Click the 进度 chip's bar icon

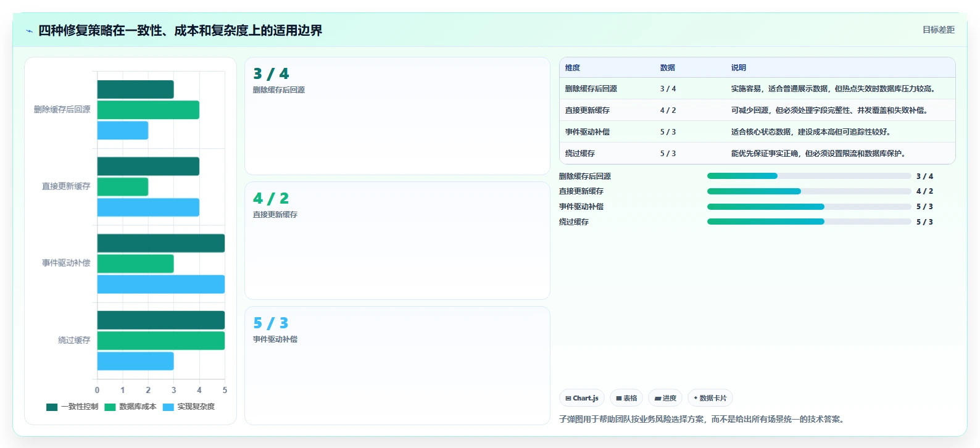coord(658,399)
